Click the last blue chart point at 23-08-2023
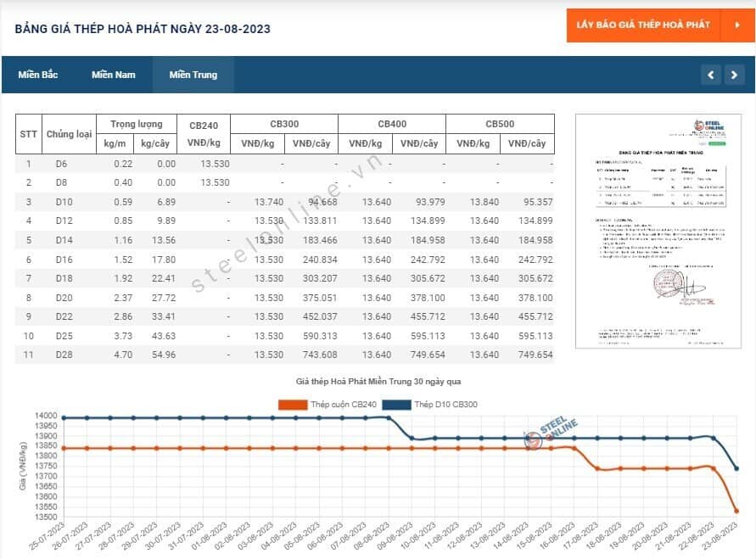Screen dimensions: 756x559 pos(736,468)
